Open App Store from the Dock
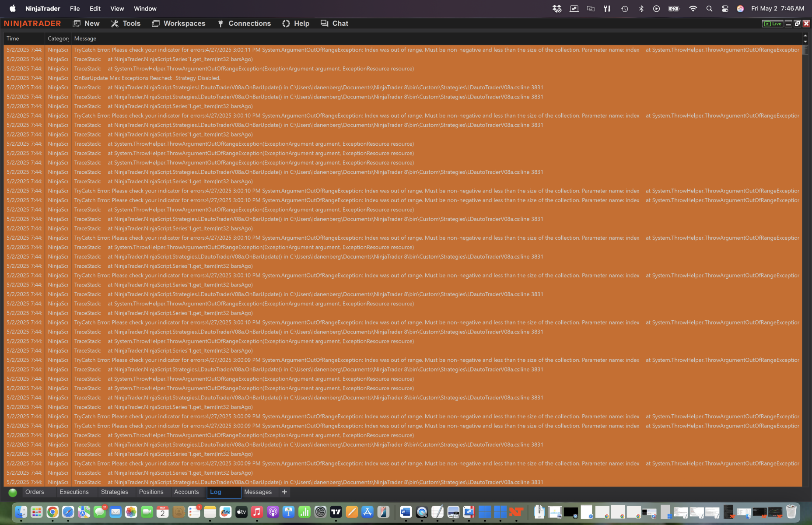Viewport: 812px width, 525px height. [367, 511]
